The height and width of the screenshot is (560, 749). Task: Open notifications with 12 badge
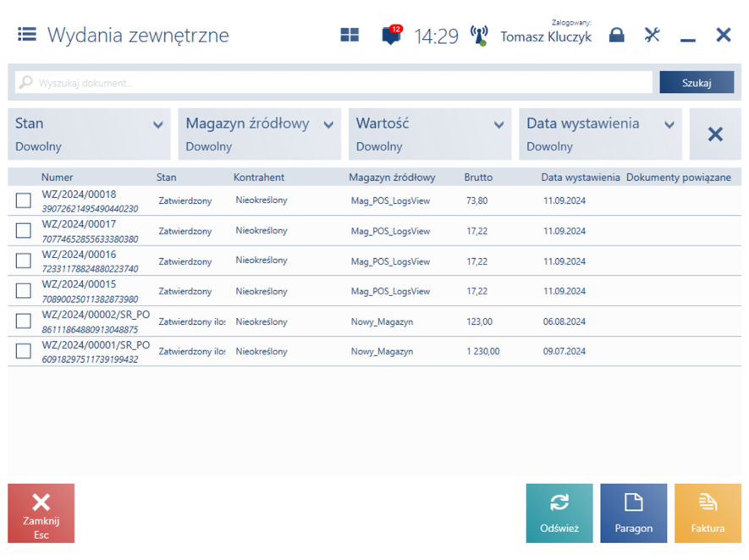point(391,35)
